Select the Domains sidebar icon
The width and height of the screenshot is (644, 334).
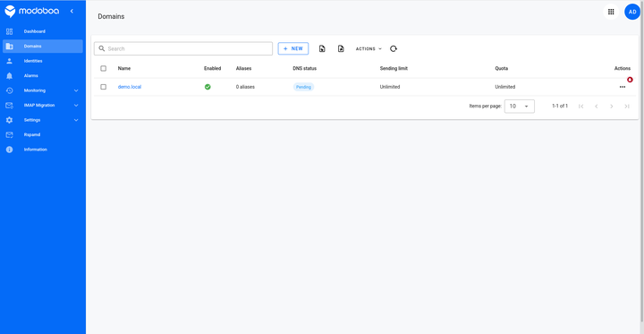pos(10,46)
